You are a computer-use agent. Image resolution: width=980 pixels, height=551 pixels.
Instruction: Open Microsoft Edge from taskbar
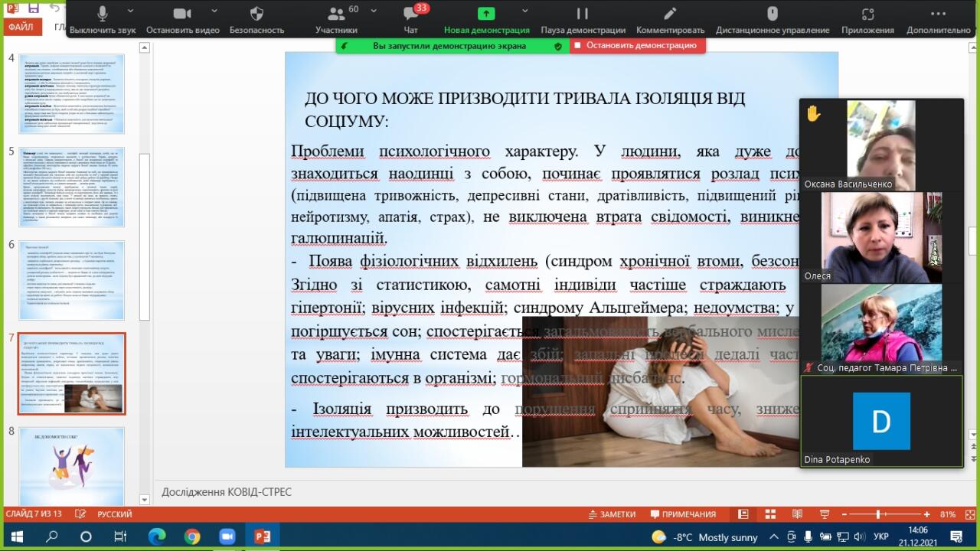[x=157, y=536]
